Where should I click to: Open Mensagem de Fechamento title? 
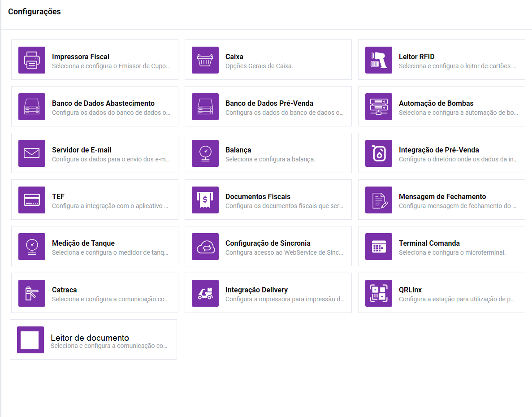[442, 196]
